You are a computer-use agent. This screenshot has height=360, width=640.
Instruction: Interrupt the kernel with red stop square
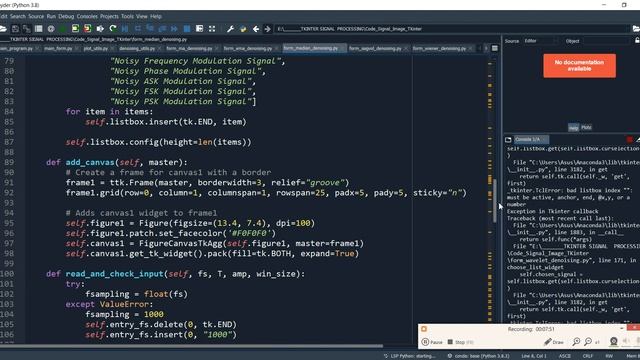point(629,140)
